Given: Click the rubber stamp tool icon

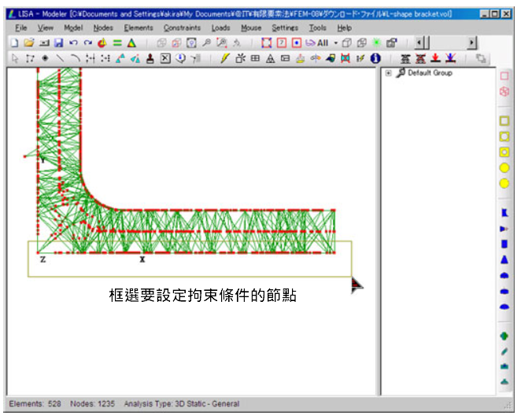Looking at the screenshot, I should pos(150,59).
